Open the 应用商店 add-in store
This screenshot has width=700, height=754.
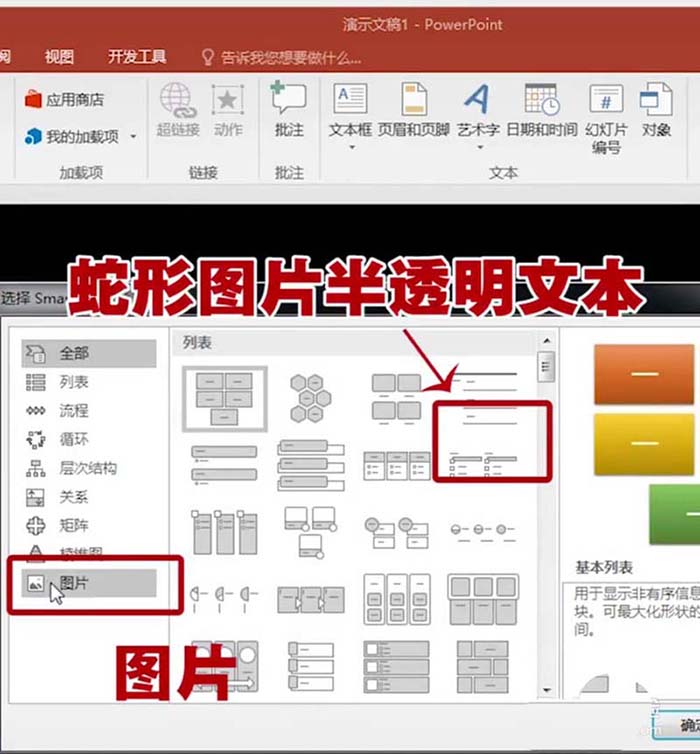click(x=64, y=100)
